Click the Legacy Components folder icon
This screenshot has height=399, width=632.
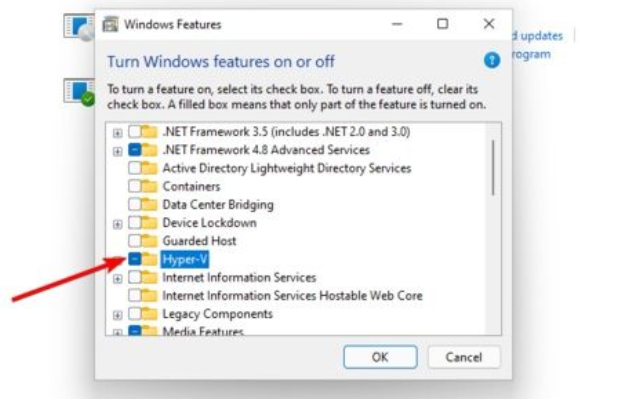tap(150, 314)
